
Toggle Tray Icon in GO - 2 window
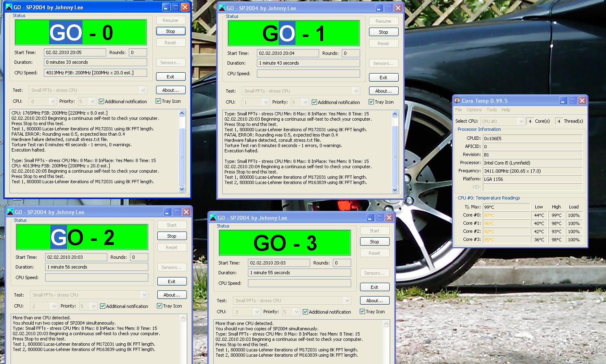click(160, 306)
